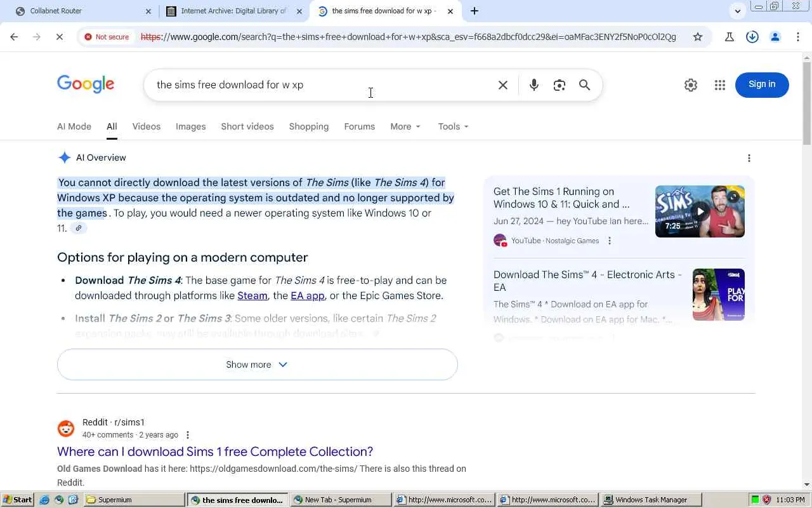
Task: Focus the browser address bar URL
Action: click(x=408, y=37)
